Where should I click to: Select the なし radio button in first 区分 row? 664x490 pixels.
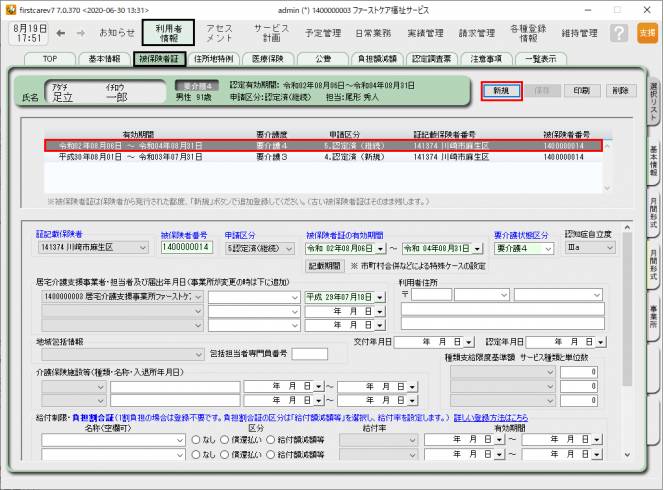click(x=196, y=439)
